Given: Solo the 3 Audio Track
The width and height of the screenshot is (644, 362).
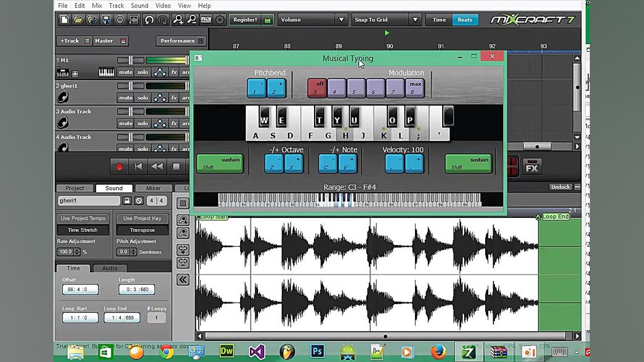Looking at the screenshot, I should click(x=142, y=124).
